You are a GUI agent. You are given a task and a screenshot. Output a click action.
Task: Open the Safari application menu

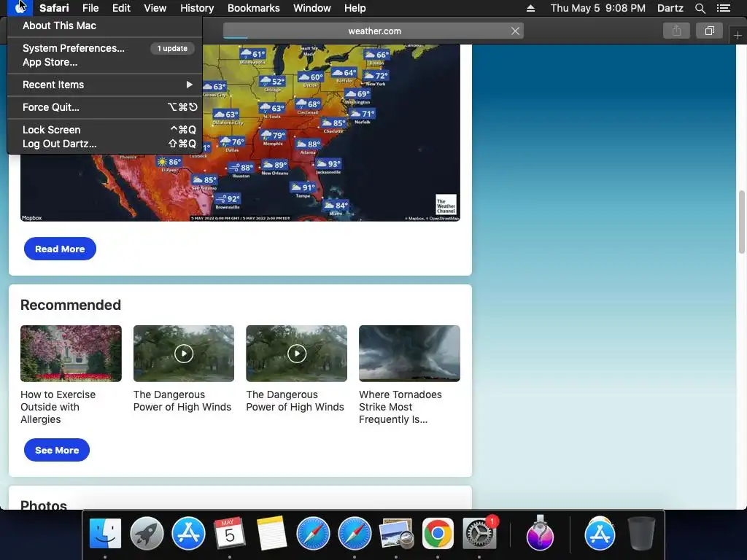point(54,8)
